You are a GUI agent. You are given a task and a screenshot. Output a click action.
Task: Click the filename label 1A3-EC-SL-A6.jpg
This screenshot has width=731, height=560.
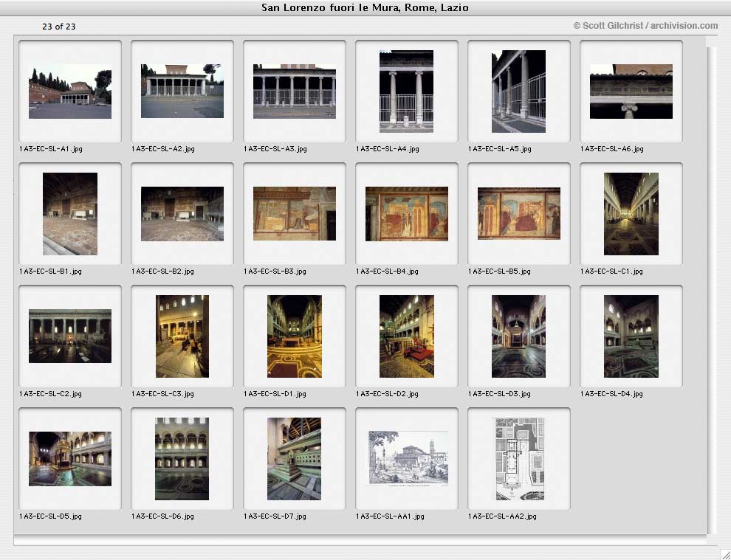click(612, 149)
